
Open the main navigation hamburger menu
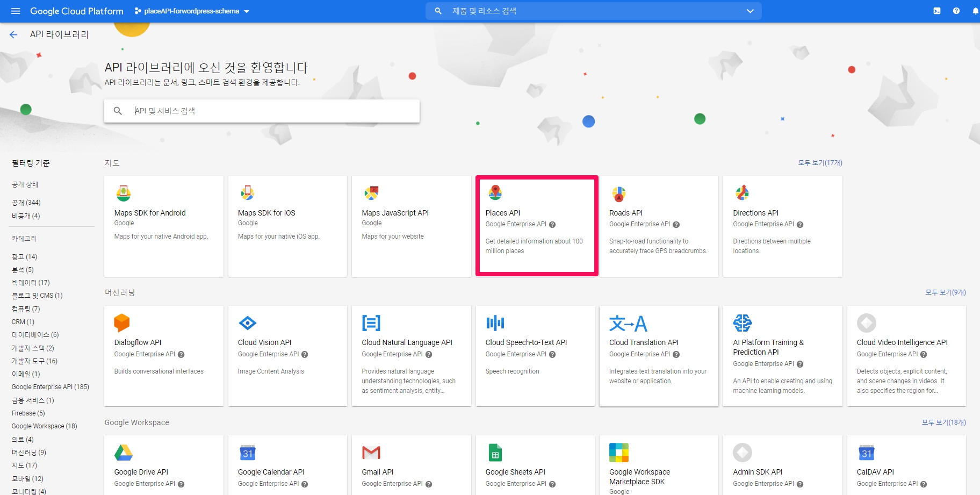pyautogui.click(x=15, y=11)
